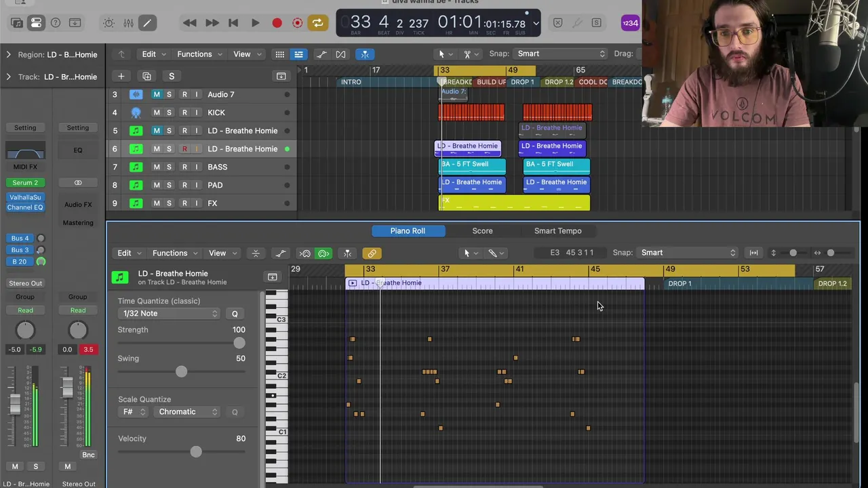Solo the BASS track
Image resolution: width=868 pixels, height=488 pixels.
(x=169, y=167)
